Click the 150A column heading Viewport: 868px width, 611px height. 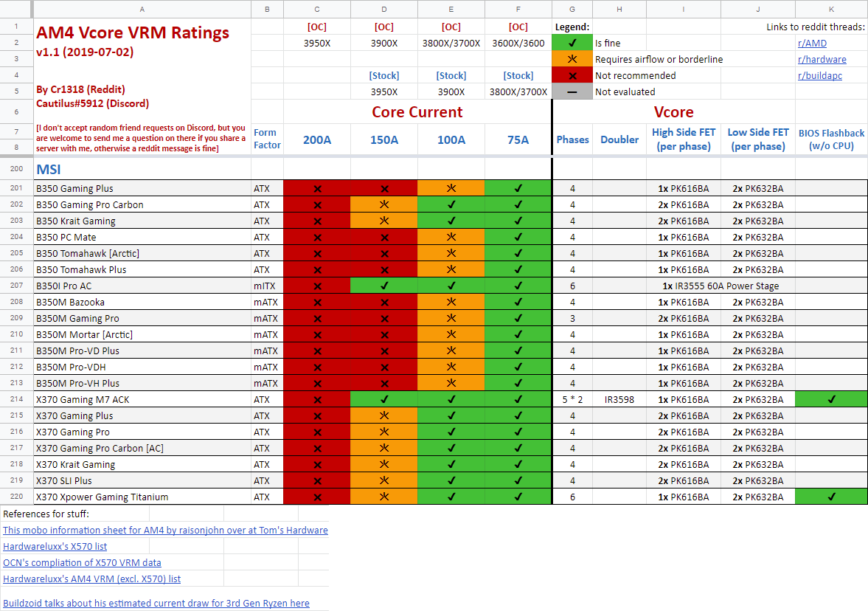pos(384,139)
